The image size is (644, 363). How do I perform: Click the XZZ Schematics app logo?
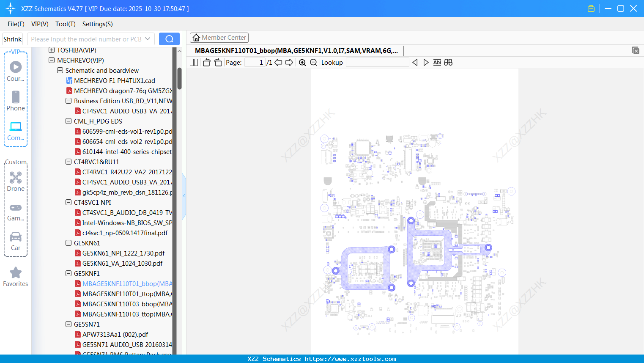(11, 8)
